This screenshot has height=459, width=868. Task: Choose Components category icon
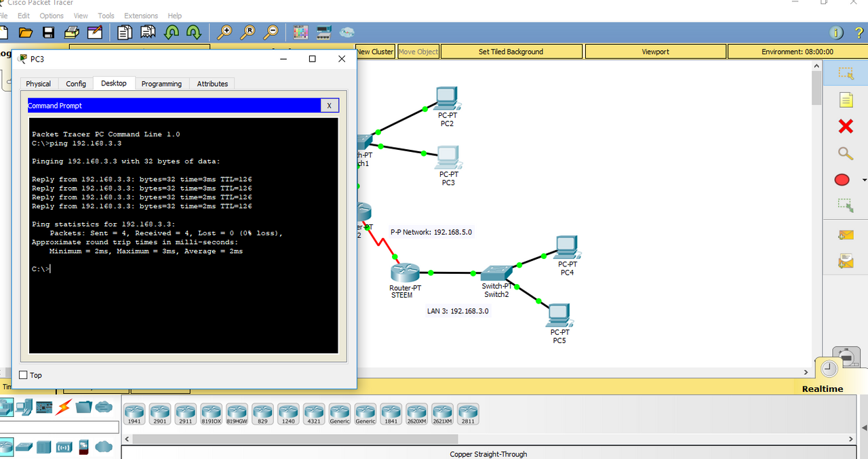(x=44, y=407)
